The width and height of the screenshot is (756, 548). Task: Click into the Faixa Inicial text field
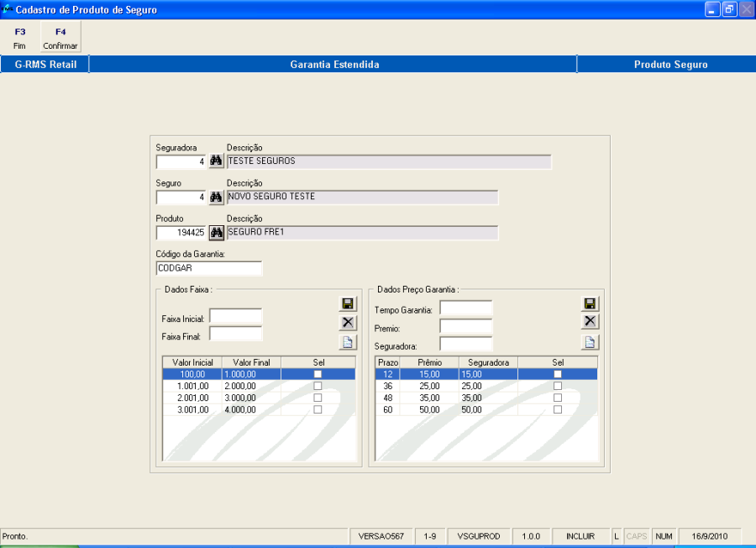pyautogui.click(x=235, y=316)
